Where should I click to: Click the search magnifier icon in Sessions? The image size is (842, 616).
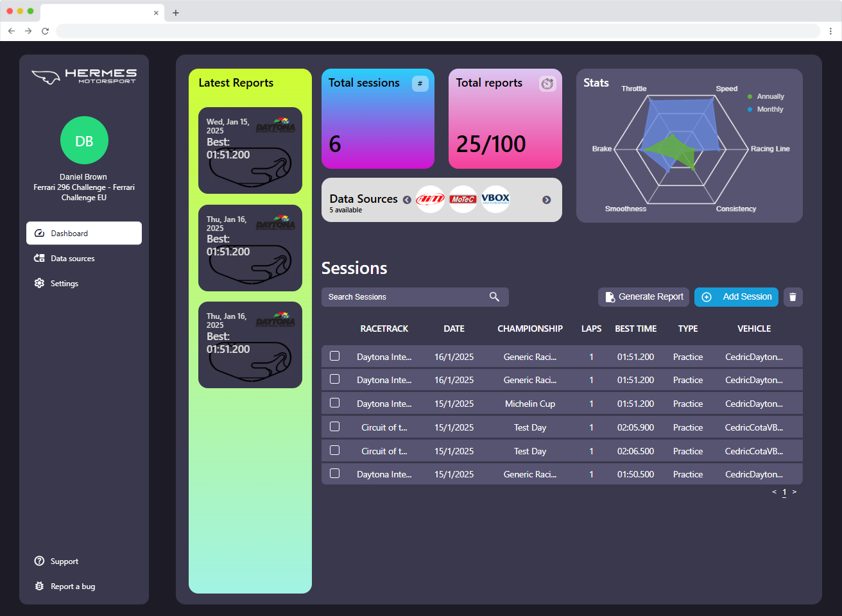click(x=494, y=296)
